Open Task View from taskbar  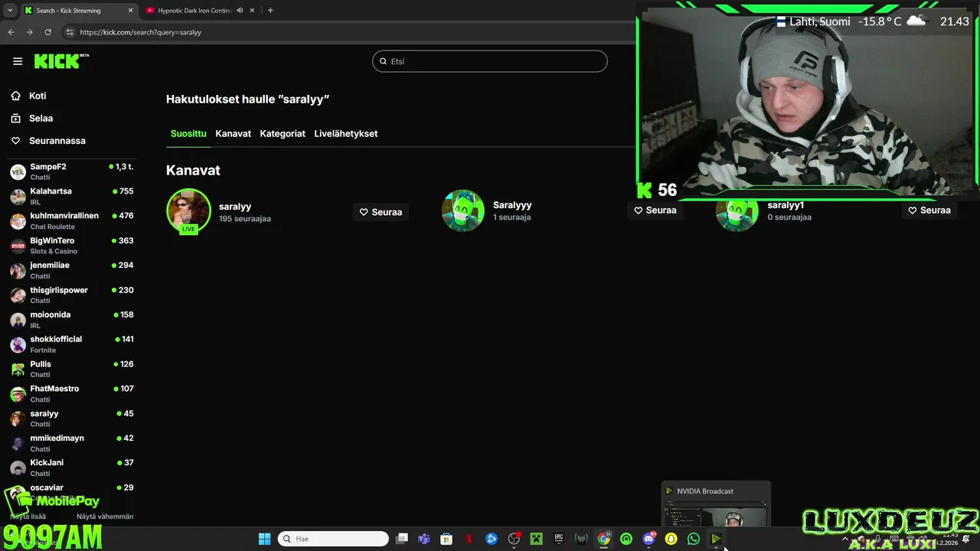402,539
